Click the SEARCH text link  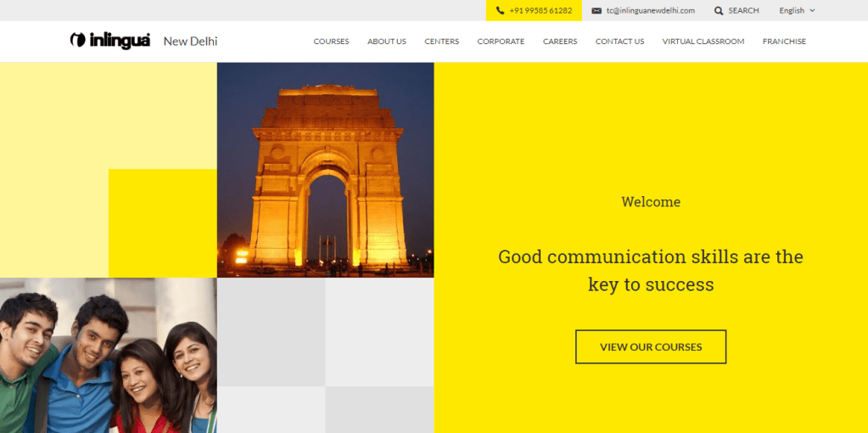click(743, 11)
